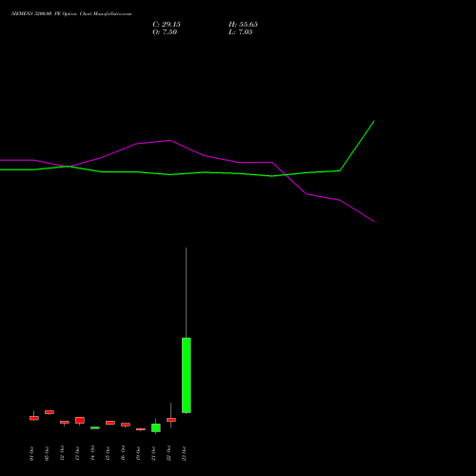Image resolution: width=476 pixels, height=476 pixels.
Task: Click the small red candle above 19 Oct
Action: tap(141, 429)
